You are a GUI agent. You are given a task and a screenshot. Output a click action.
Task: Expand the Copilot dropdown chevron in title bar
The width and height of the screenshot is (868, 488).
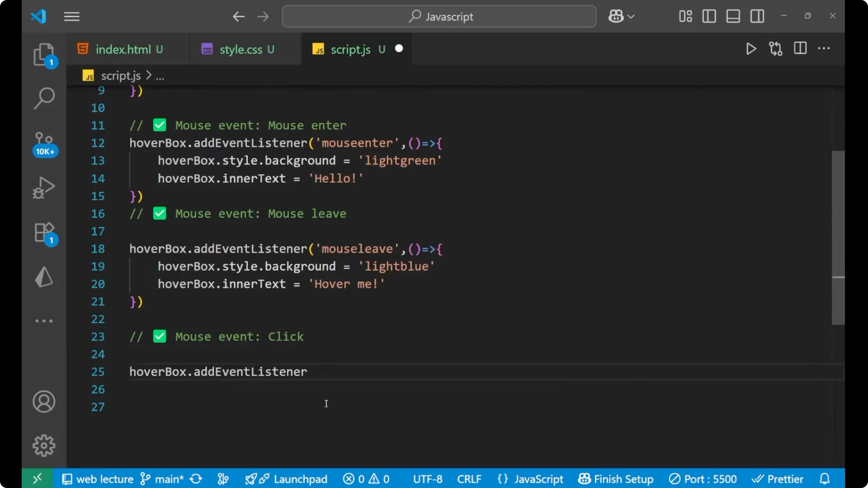632,16
